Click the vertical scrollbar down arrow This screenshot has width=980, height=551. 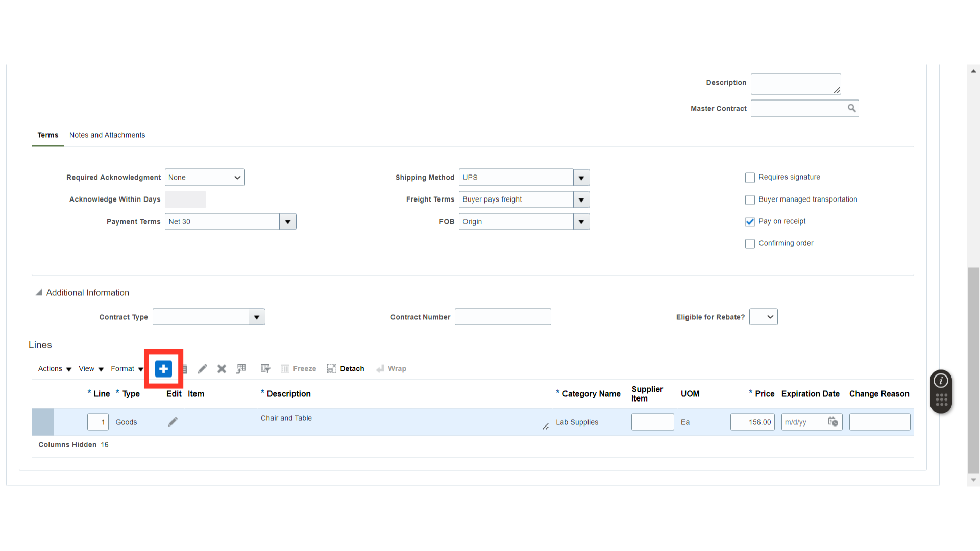(973, 480)
